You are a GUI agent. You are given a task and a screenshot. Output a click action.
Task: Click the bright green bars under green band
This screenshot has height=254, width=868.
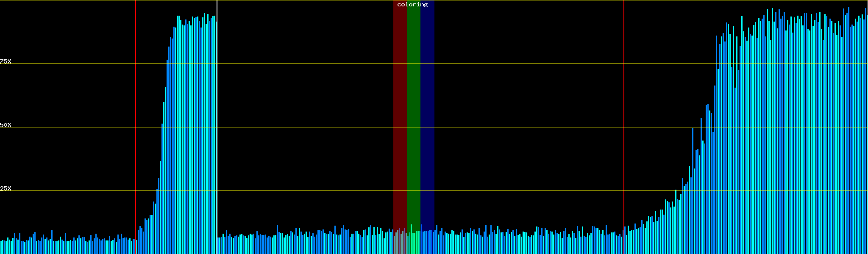tap(413, 243)
